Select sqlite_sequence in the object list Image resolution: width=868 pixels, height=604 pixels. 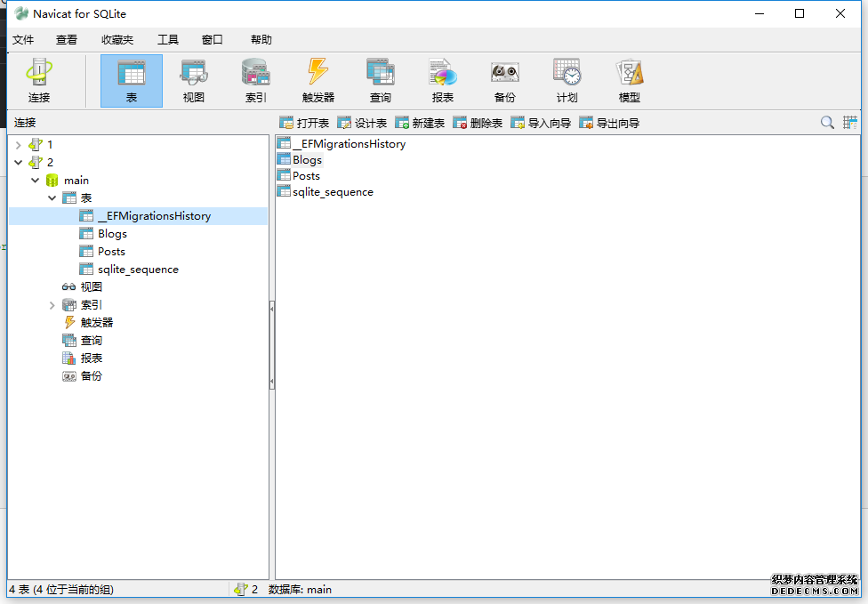[333, 192]
